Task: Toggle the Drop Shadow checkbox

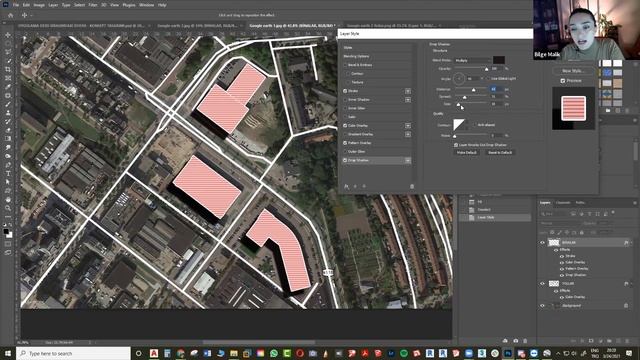Action: 345,160
